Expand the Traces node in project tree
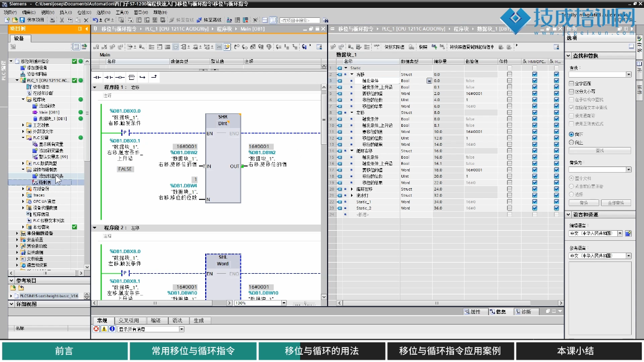Screen dimensions: 644x362 point(23,195)
